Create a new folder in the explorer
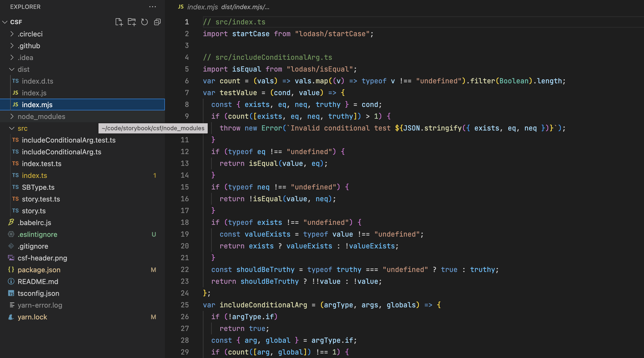Image resolution: width=644 pixels, height=358 pixels. click(x=132, y=22)
